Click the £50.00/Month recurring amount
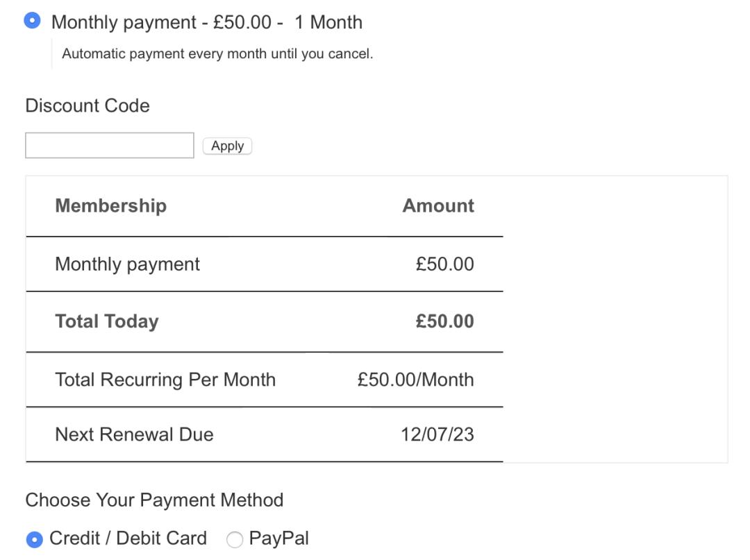The width and height of the screenshot is (750, 560). [415, 380]
